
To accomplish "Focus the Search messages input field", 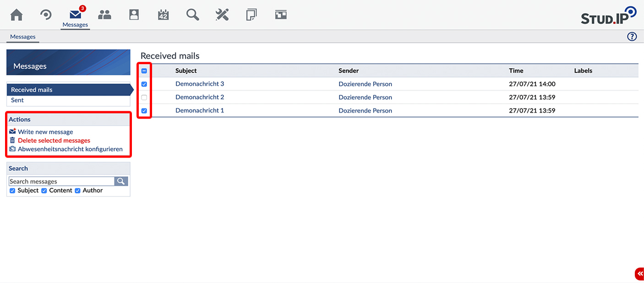I will click(61, 181).
